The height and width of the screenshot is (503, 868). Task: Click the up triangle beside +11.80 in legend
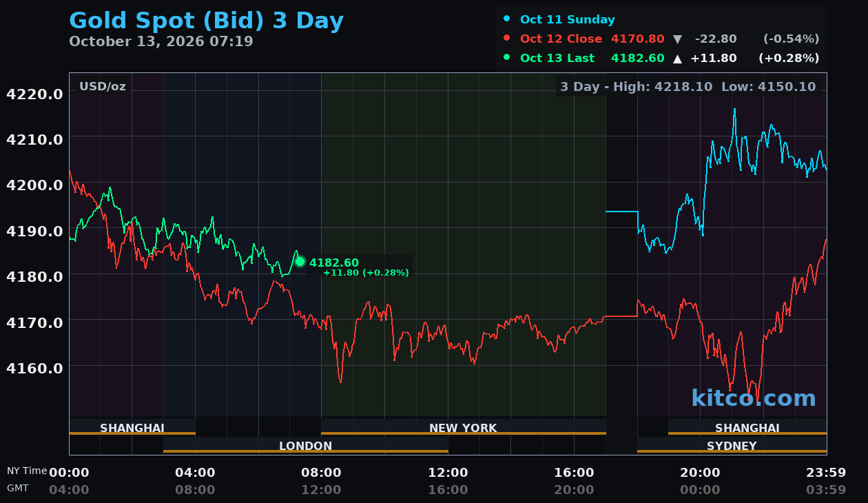677,59
